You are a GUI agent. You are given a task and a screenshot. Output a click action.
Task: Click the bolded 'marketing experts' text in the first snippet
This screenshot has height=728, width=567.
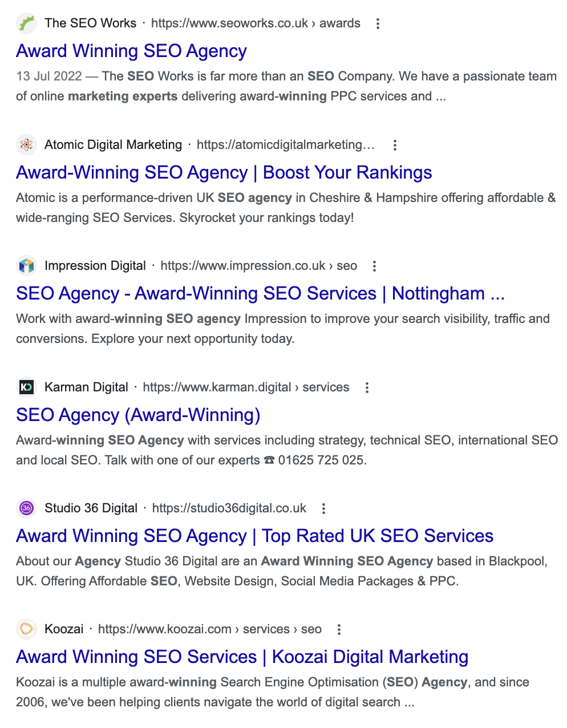121,96
